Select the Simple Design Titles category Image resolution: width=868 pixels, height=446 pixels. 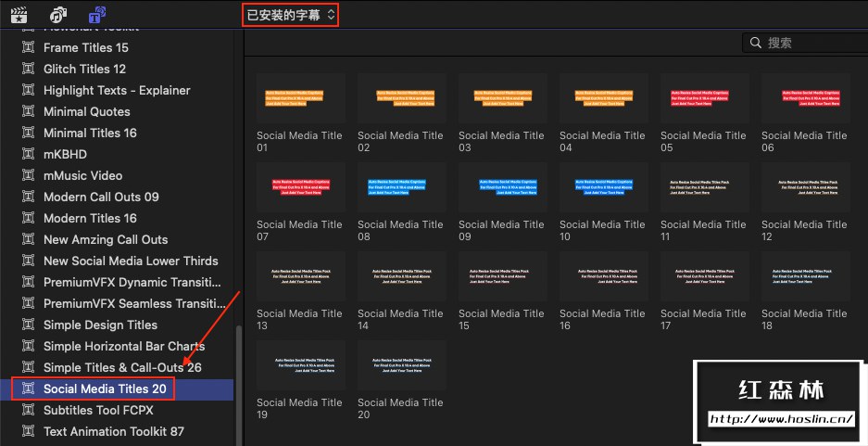[x=100, y=325]
